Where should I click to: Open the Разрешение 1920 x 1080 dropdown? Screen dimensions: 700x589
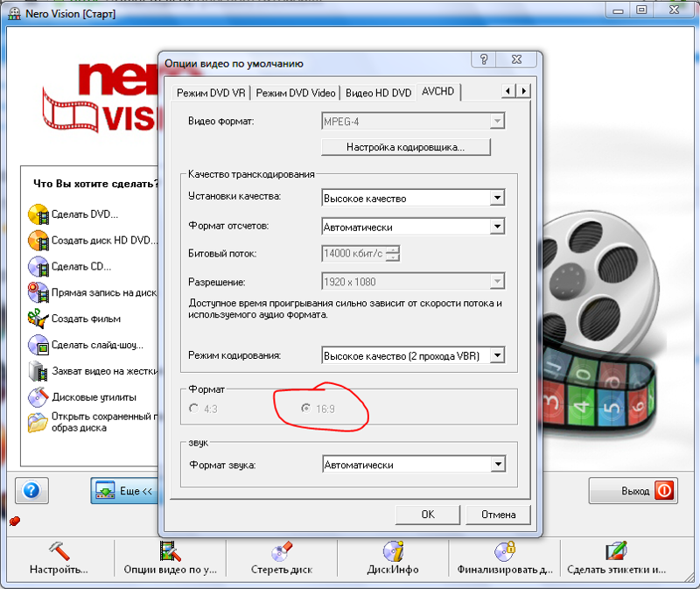[x=497, y=281]
